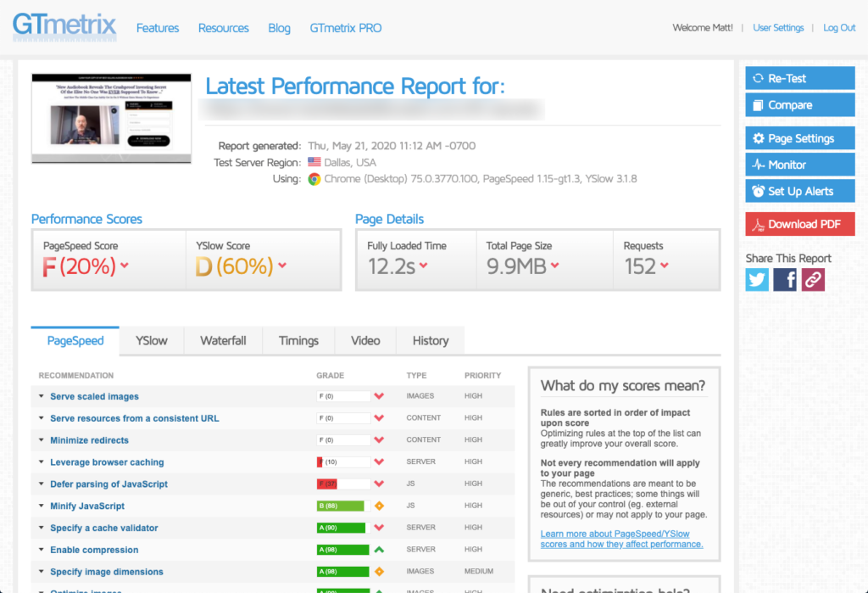This screenshot has height=593, width=868.
Task: Click the tested page screenshot thumbnail
Action: tap(111, 118)
